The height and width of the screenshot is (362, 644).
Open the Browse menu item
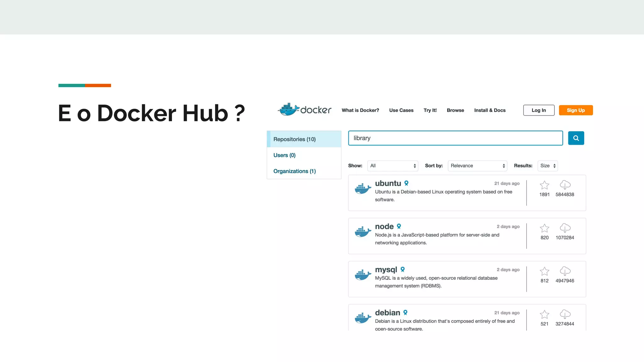455,110
